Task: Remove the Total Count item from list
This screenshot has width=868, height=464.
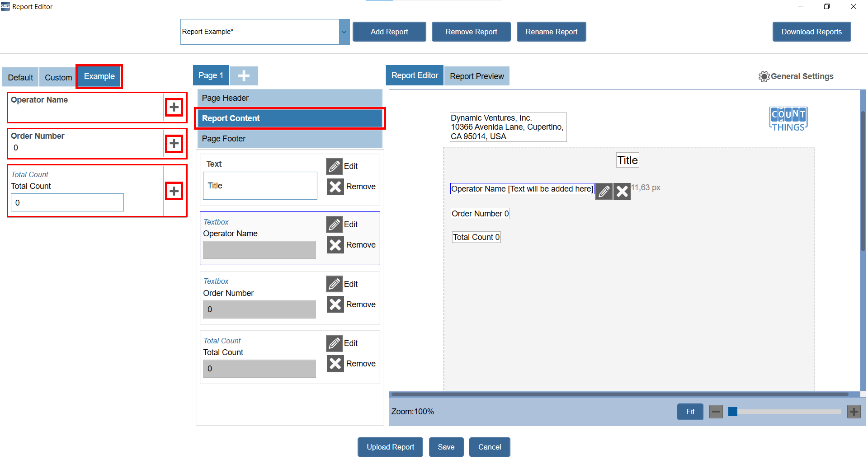Action: 335,364
